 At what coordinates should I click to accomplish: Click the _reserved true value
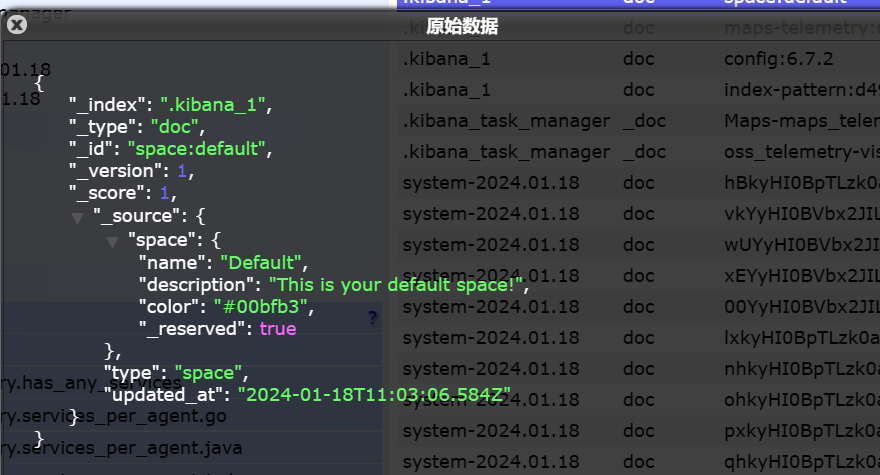point(278,328)
